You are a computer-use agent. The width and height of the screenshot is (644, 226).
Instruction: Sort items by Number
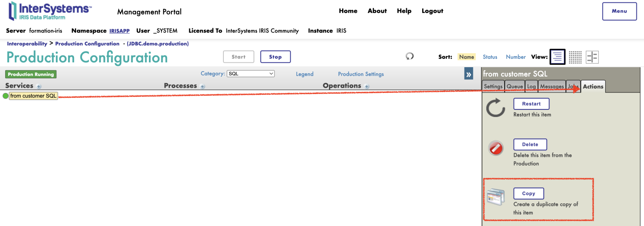(516, 57)
